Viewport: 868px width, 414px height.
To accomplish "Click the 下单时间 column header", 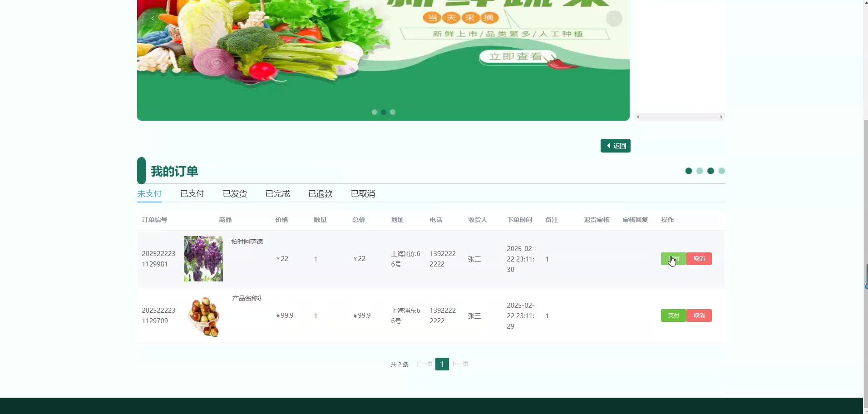I will [x=519, y=220].
